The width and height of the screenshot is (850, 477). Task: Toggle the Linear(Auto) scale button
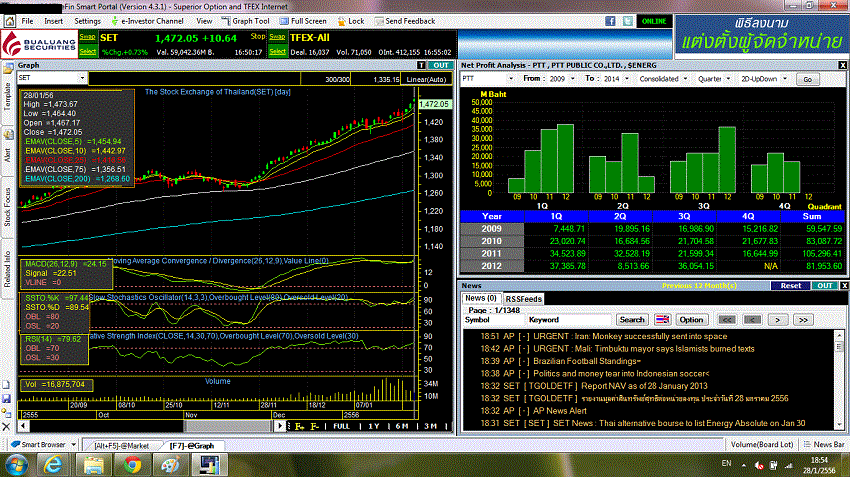(426, 79)
